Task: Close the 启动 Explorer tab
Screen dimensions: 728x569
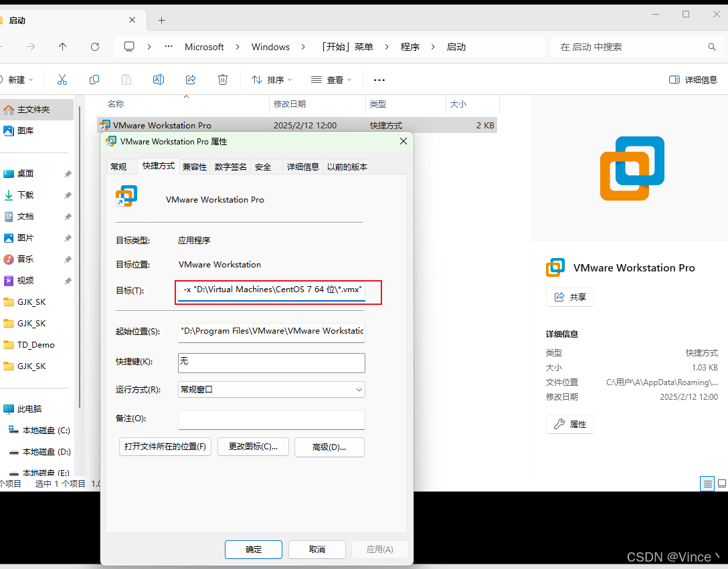Action: [132, 20]
